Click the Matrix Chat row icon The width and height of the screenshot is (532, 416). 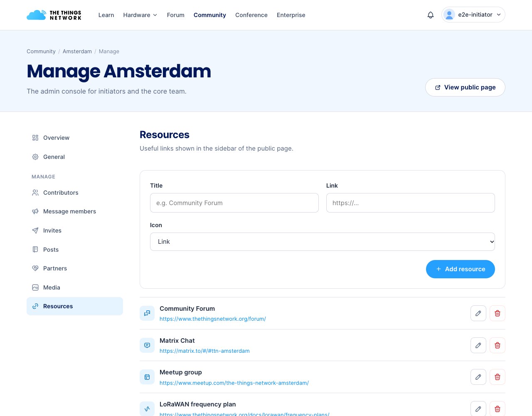tap(147, 345)
